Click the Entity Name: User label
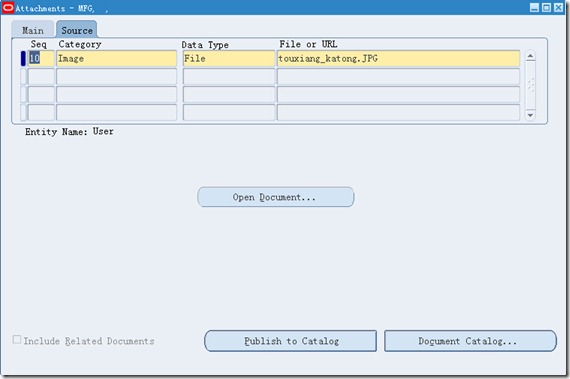The image size is (570, 379). [x=69, y=132]
